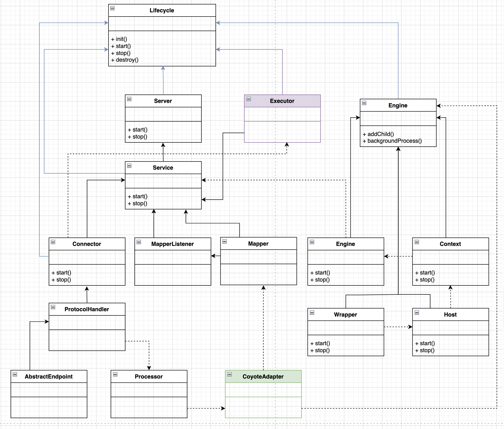Collapse the Host class container
The width and height of the screenshot is (504, 429).
pyautogui.click(x=417, y=313)
